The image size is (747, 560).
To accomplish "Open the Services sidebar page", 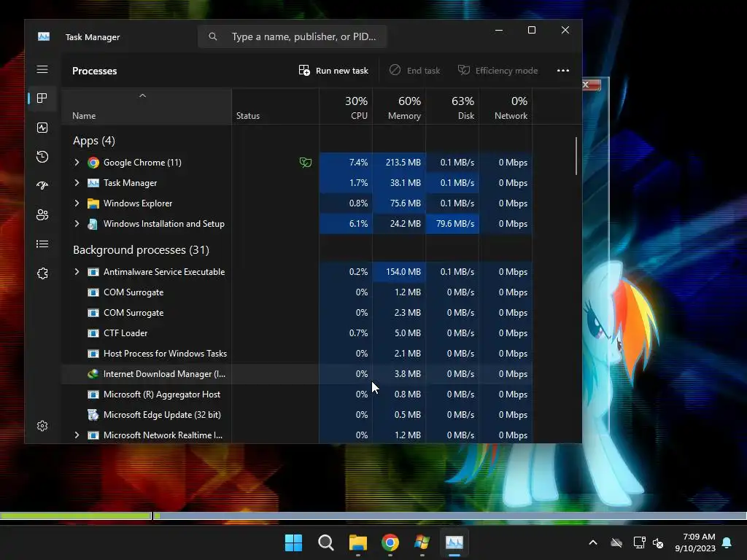I will click(x=42, y=273).
